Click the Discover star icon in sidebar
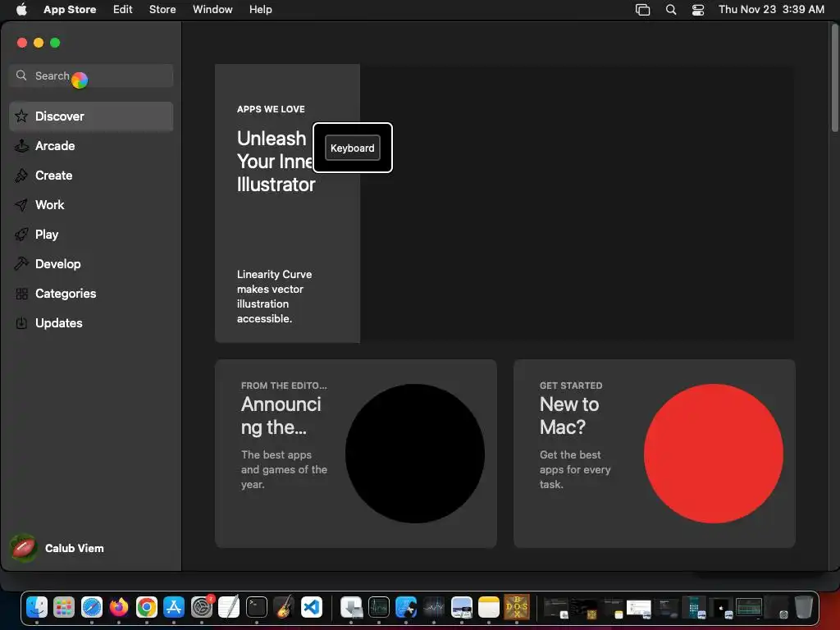 (21, 116)
